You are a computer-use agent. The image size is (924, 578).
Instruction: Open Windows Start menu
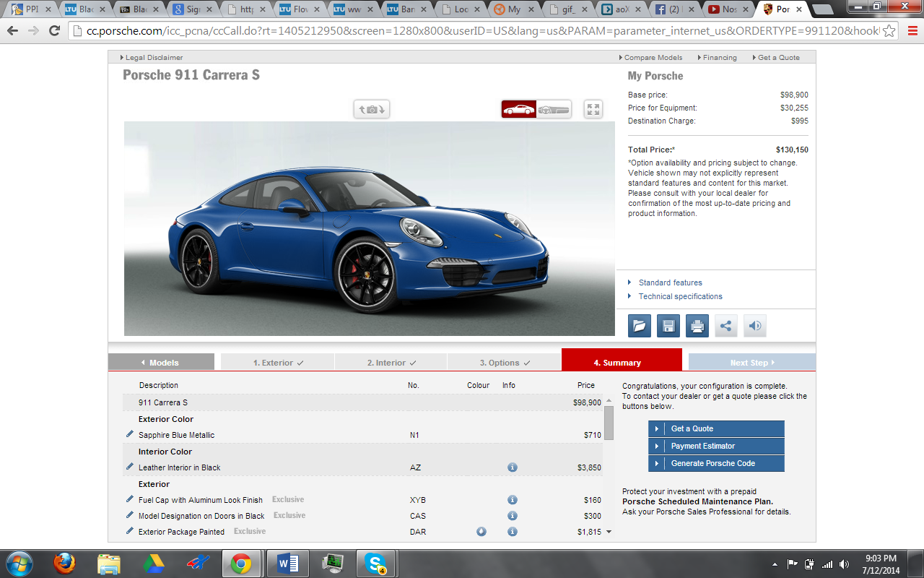point(19,564)
